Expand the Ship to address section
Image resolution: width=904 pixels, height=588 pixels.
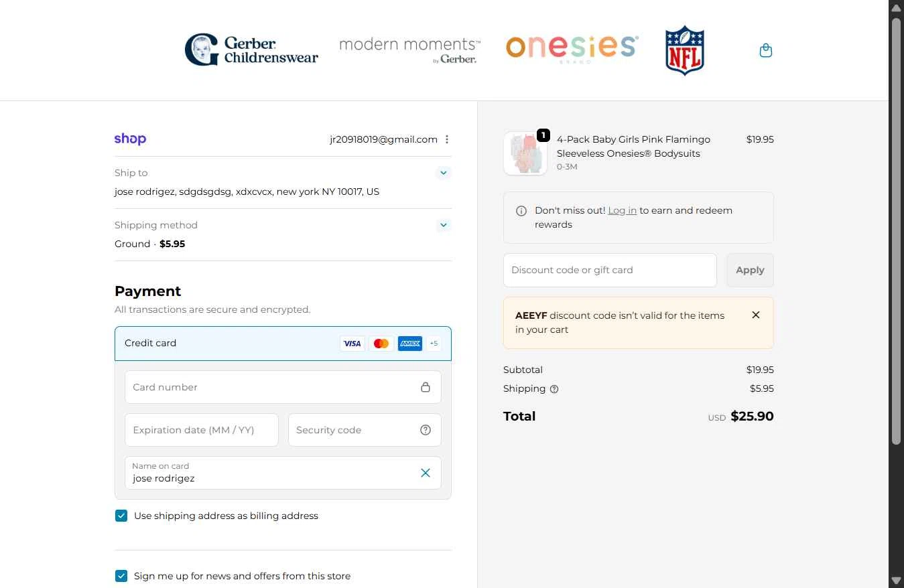tap(443, 173)
